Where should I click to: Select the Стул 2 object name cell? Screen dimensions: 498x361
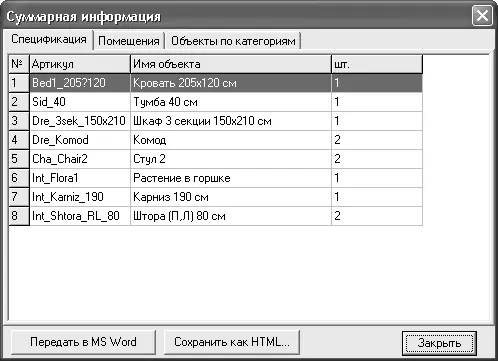click(x=231, y=159)
